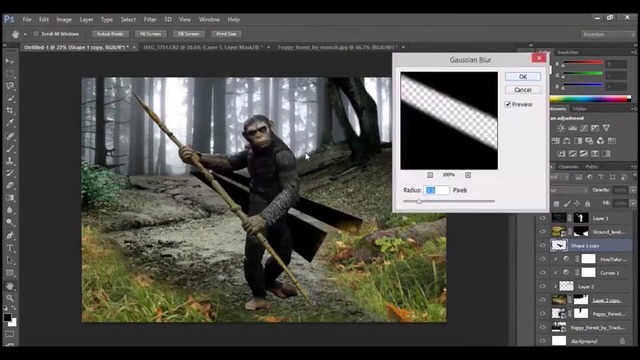
Task: Open the Fill dropdown arrow
Action: 633,203
